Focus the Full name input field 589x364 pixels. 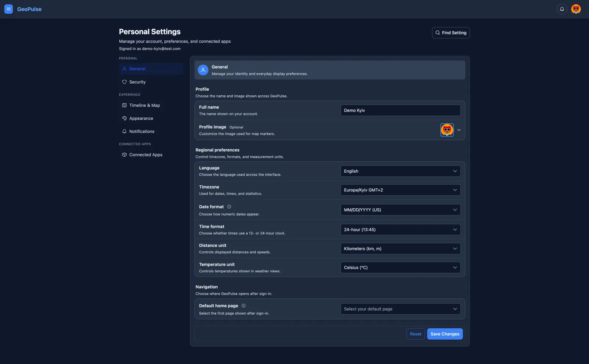tap(400, 110)
